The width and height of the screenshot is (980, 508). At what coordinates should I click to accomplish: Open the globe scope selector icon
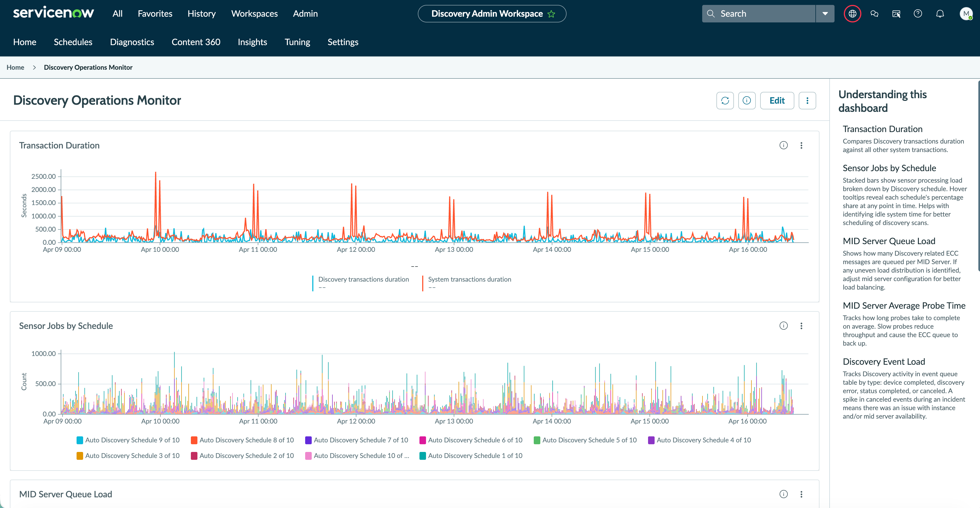click(x=853, y=14)
